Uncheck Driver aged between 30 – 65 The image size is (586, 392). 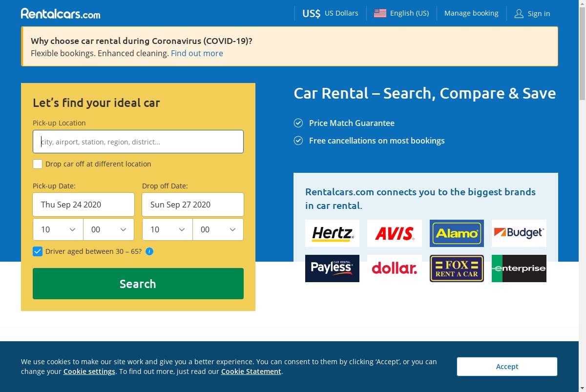(x=38, y=251)
